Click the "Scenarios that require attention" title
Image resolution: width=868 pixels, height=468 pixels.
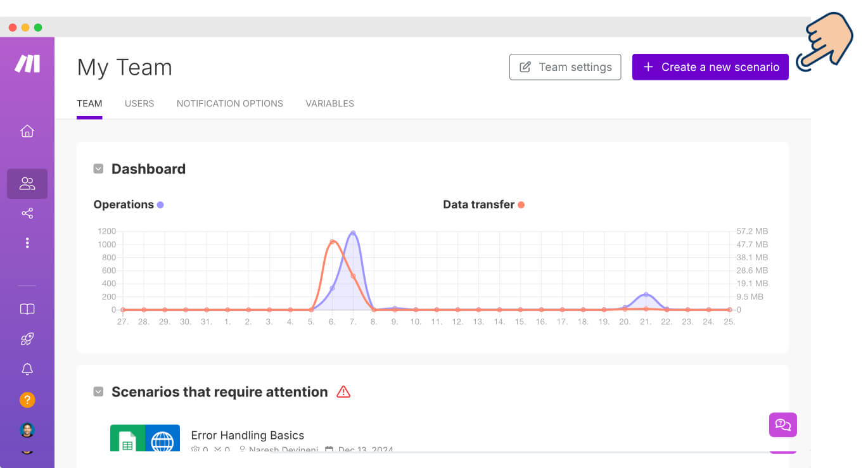pos(220,392)
